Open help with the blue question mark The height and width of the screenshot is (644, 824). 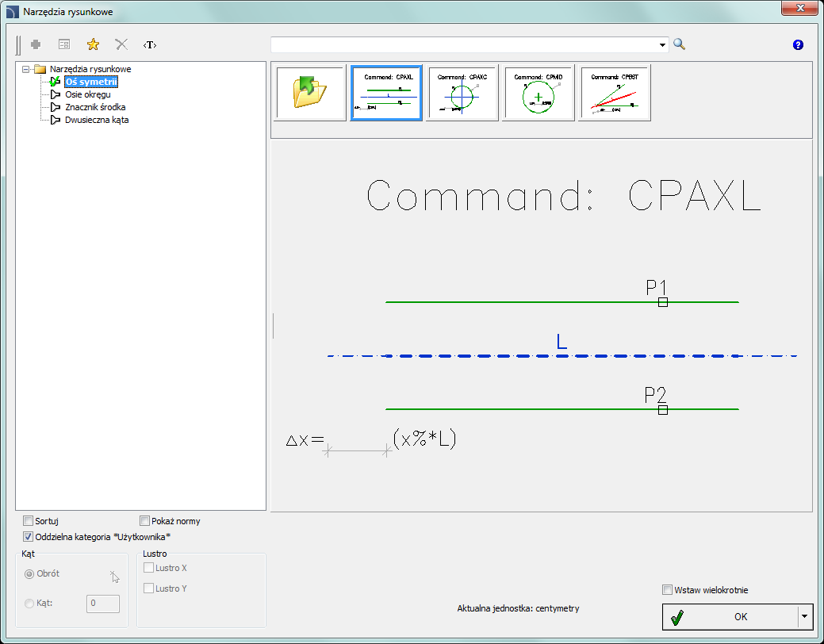click(x=798, y=45)
